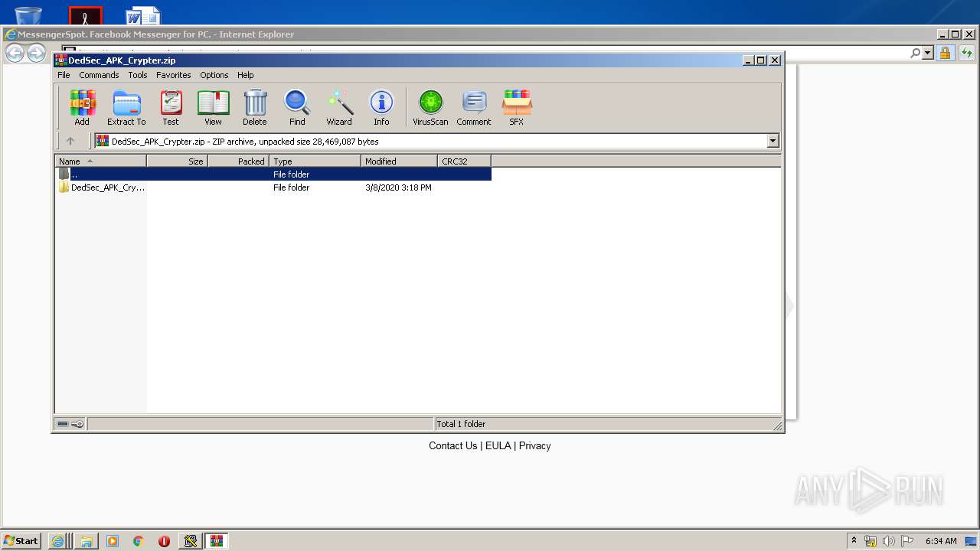Show hidden system tray icons
The height and width of the screenshot is (551, 980).
point(854,541)
